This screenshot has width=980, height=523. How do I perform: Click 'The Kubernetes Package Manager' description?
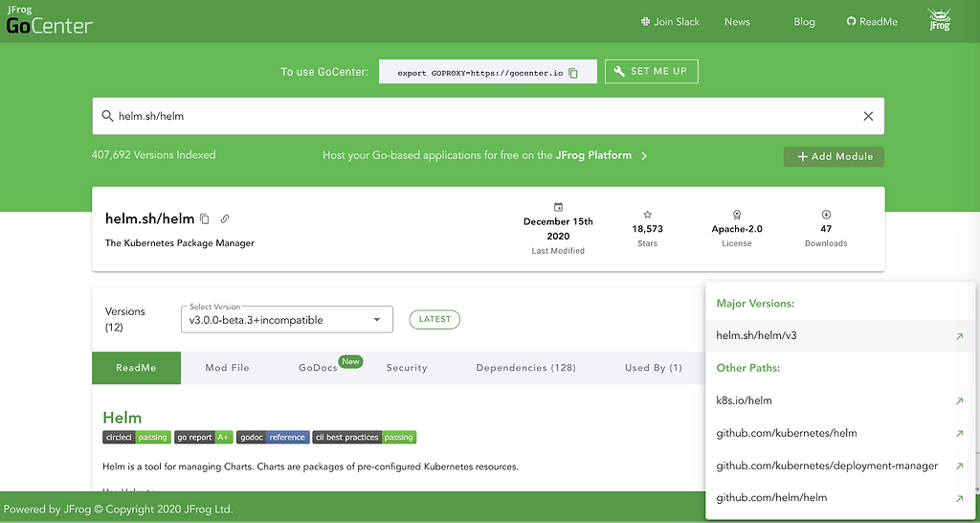tap(180, 242)
